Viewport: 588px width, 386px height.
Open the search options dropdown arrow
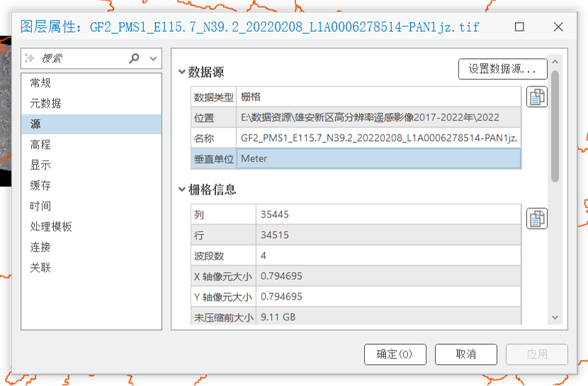click(153, 59)
